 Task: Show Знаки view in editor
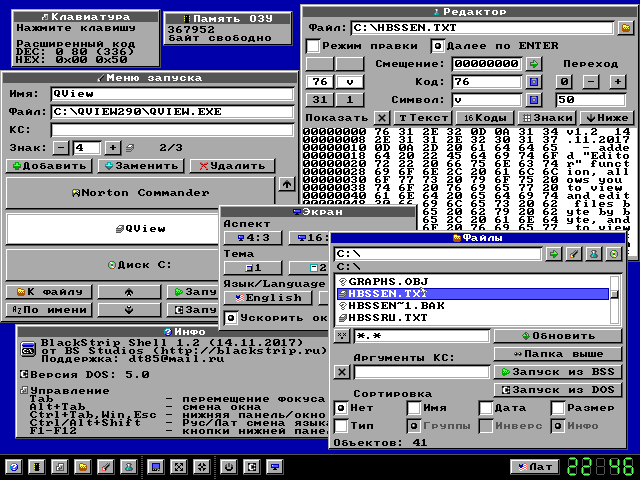point(547,118)
